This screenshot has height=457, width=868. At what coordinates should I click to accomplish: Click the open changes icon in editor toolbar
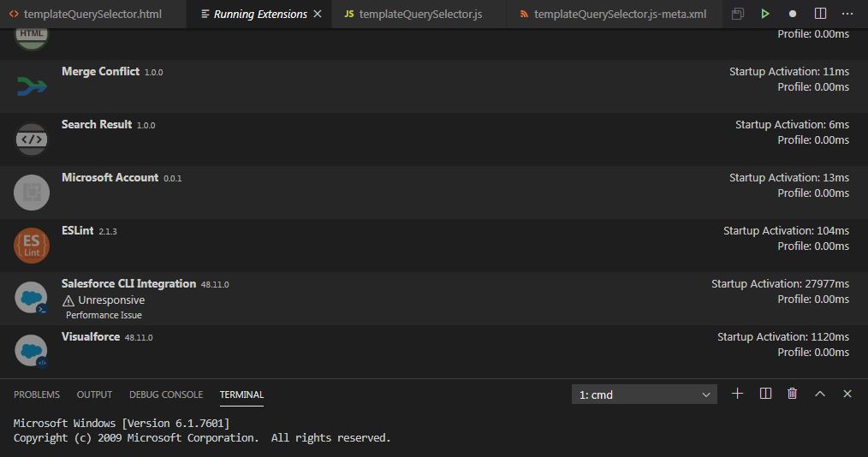click(737, 14)
